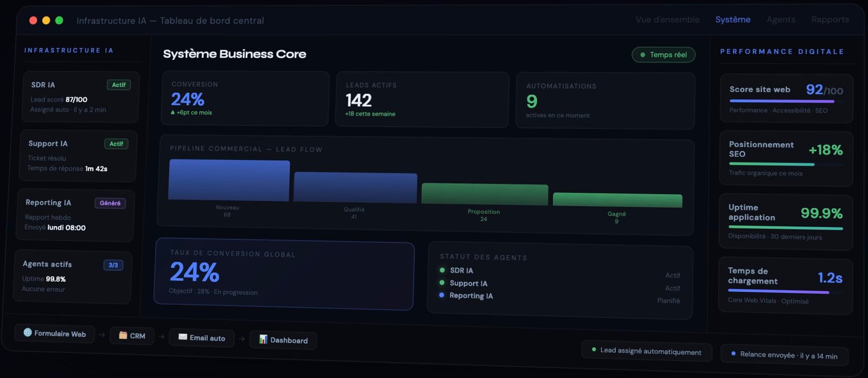Toggle the Actif badge on Support IA card
This screenshot has width=868, height=378.
coord(116,144)
